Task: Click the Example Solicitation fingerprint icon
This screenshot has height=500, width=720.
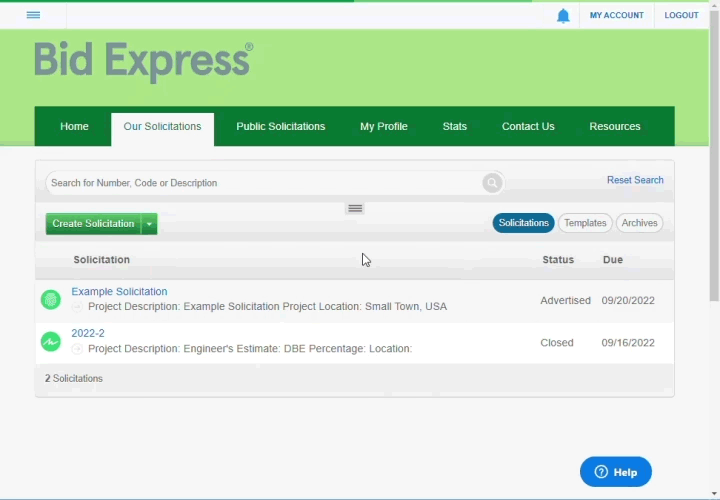Action: [50, 300]
